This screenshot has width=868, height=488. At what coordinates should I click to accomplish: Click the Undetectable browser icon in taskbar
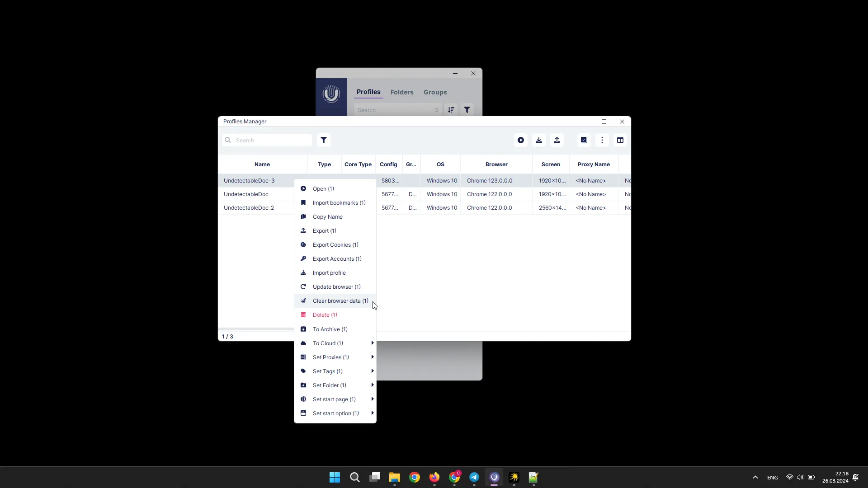494,477
